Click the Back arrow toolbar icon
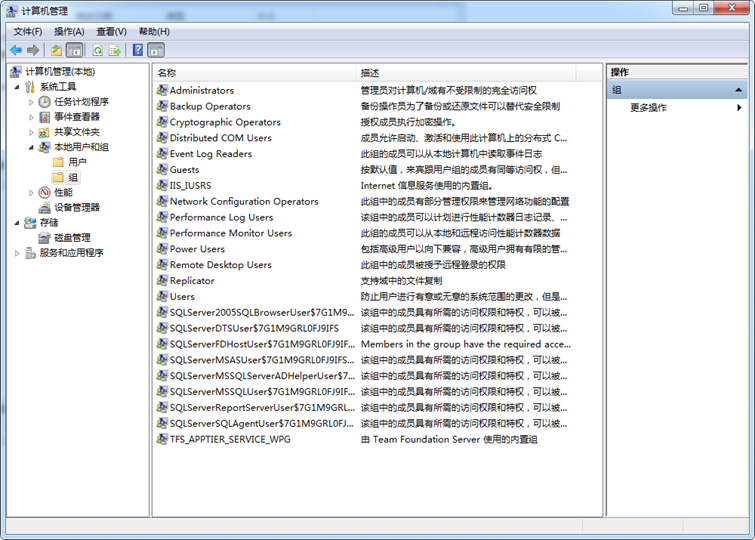Viewport: 755px width, 540px height. 16,50
